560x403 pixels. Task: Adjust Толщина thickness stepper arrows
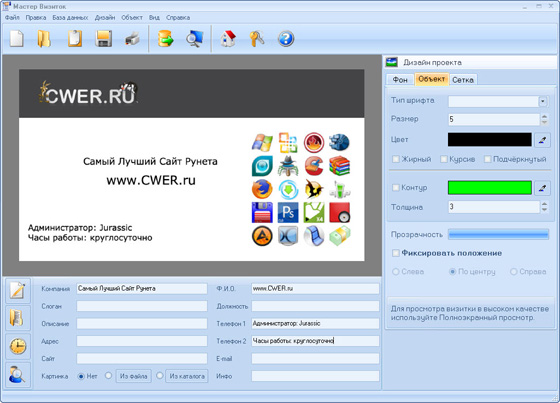pos(544,207)
